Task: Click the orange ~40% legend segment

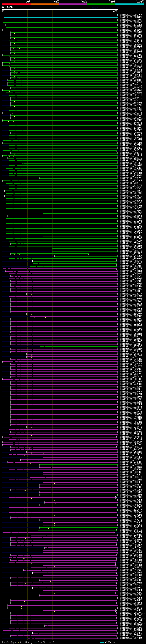Action: [45, 4]
